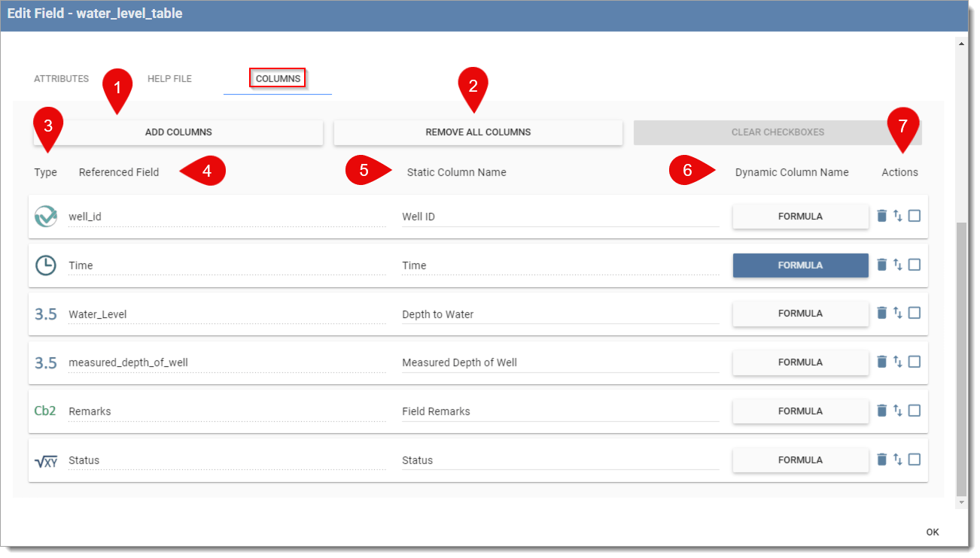980x558 pixels.
Task: Tick the checkbox in the well_id row
Action: click(x=915, y=216)
